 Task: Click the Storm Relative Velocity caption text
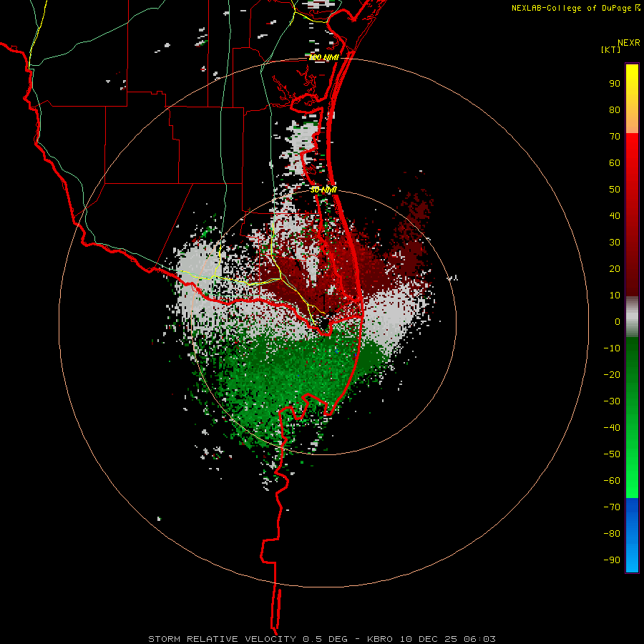pos(321,639)
